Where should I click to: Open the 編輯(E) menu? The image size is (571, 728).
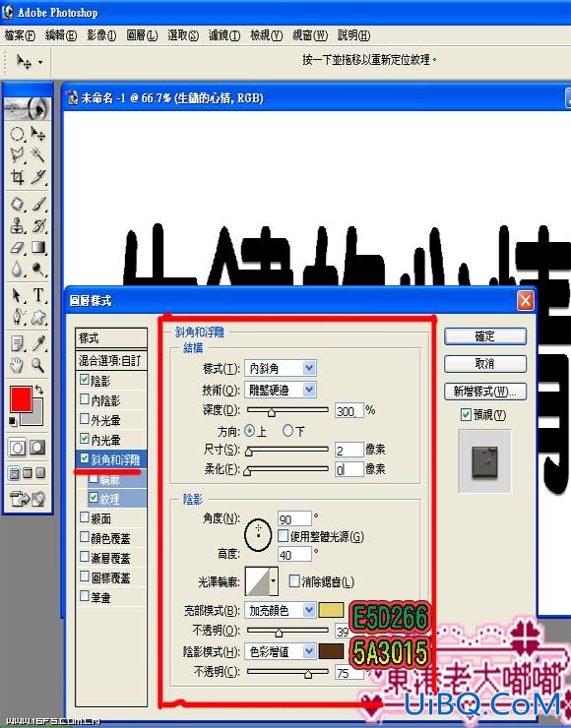pyautogui.click(x=60, y=35)
